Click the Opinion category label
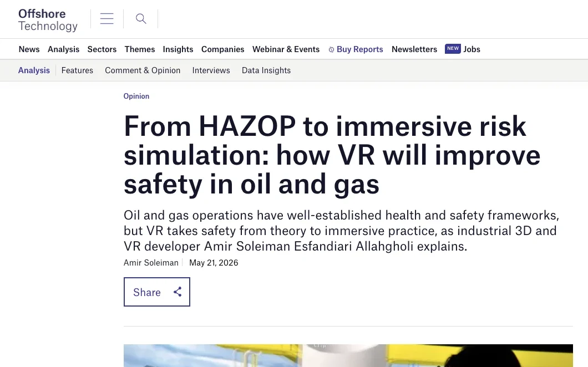The image size is (588, 367). pyautogui.click(x=136, y=96)
